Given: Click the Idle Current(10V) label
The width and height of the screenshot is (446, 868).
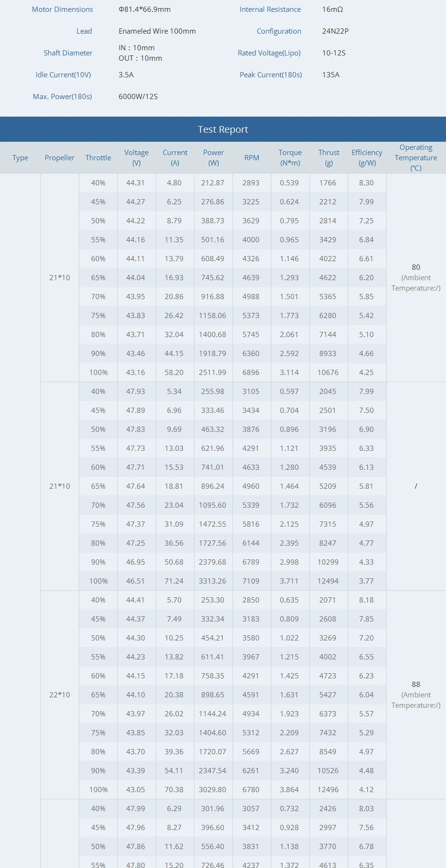Looking at the screenshot, I should (x=63, y=75).
